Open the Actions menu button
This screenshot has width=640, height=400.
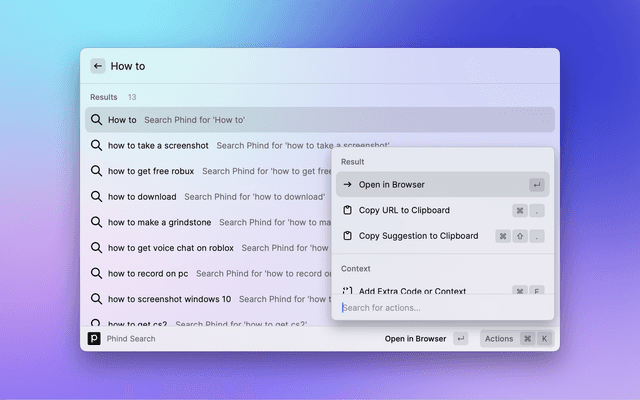pyautogui.click(x=517, y=338)
